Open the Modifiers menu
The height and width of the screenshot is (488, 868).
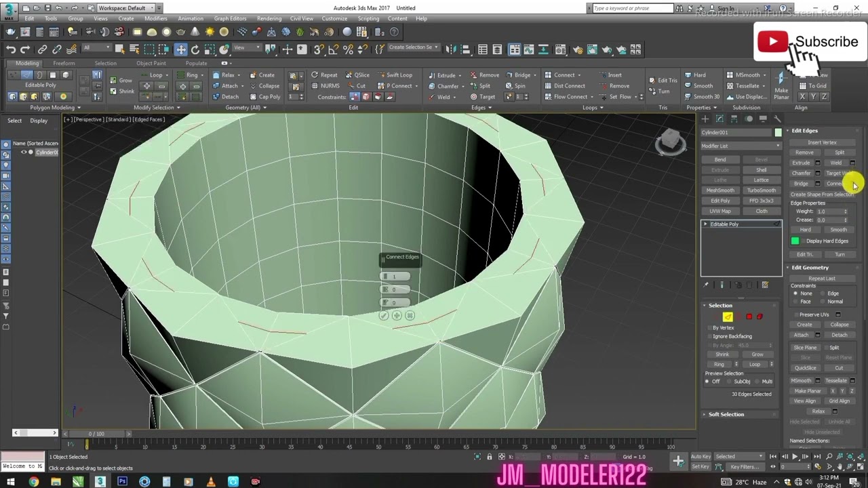point(155,18)
